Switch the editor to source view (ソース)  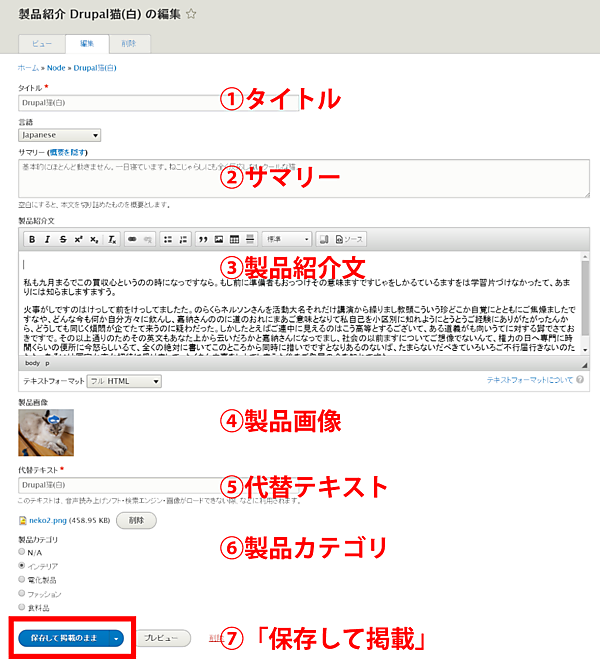tap(349, 239)
